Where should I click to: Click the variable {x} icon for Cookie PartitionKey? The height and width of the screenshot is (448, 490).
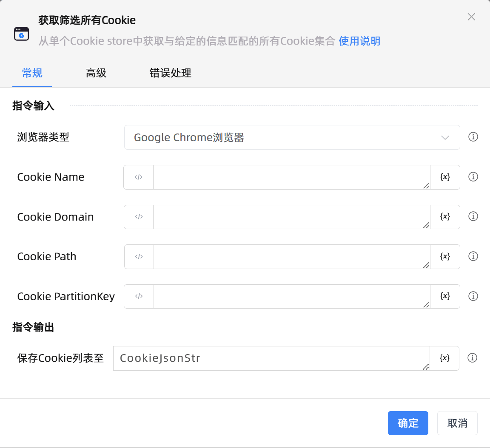click(445, 296)
